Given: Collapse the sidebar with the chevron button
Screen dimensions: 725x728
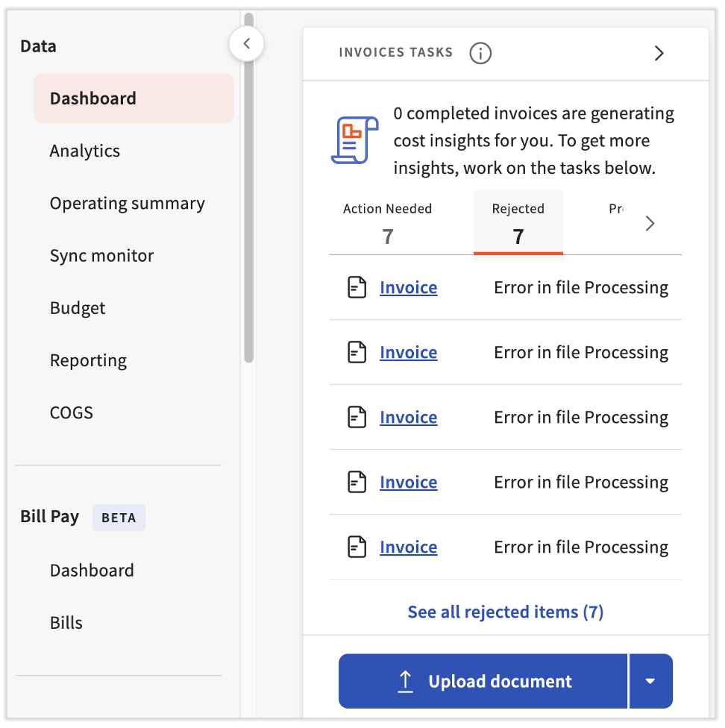Looking at the screenshot, I should (x=246, y=44).
